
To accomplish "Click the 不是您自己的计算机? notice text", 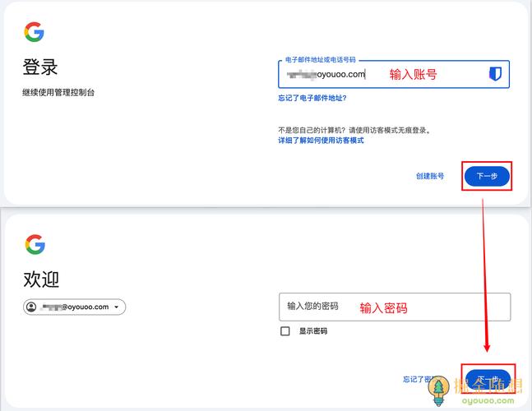I will [355, 130].
